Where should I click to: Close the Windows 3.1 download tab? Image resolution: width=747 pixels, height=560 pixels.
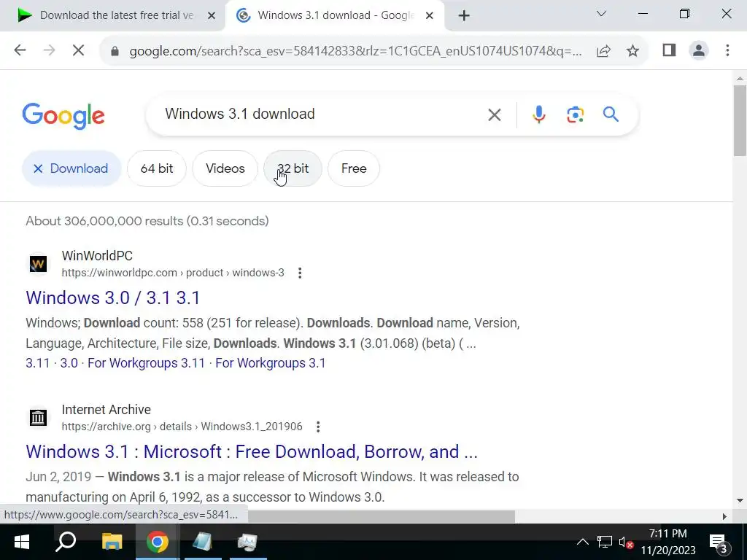[429, 16]
